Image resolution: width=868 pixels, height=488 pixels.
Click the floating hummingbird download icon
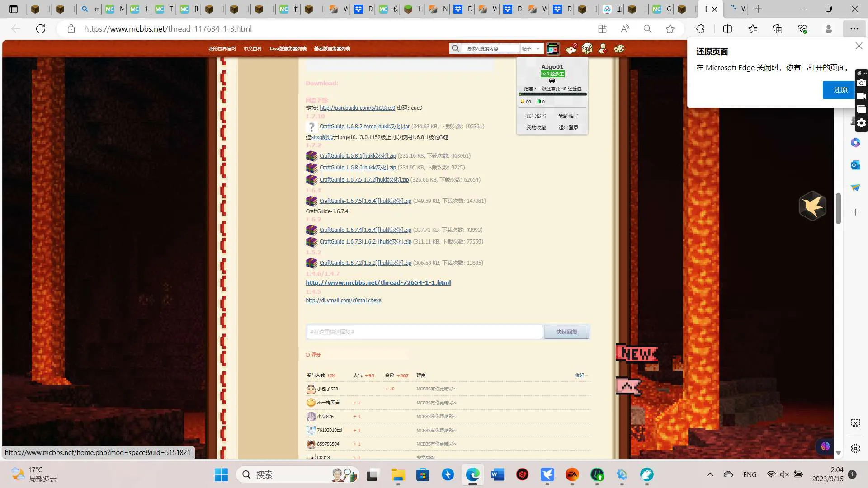click(x=812, y=206)
